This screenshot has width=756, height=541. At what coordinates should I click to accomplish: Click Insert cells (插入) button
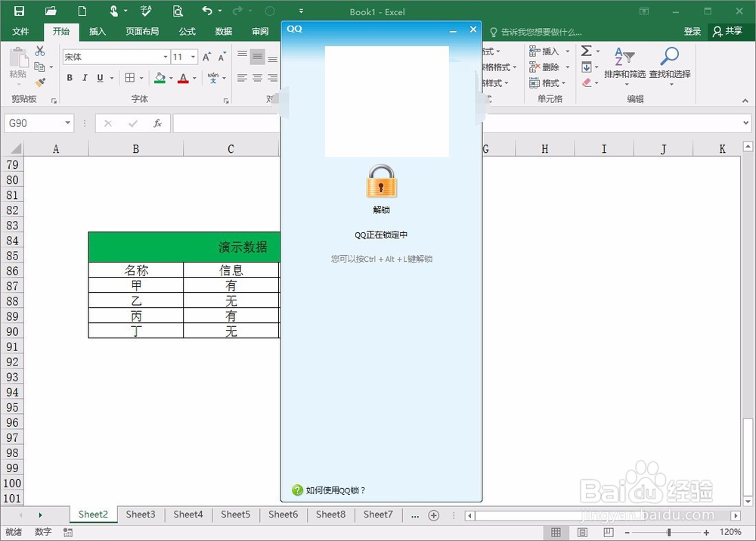pyautogui.click(x=544, y=51)
